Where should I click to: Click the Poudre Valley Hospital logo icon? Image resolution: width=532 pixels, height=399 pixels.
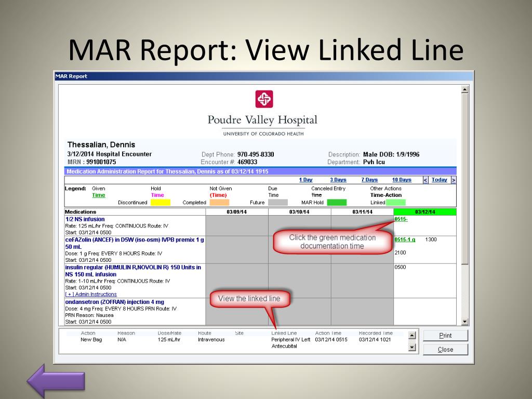pos(264,99)
